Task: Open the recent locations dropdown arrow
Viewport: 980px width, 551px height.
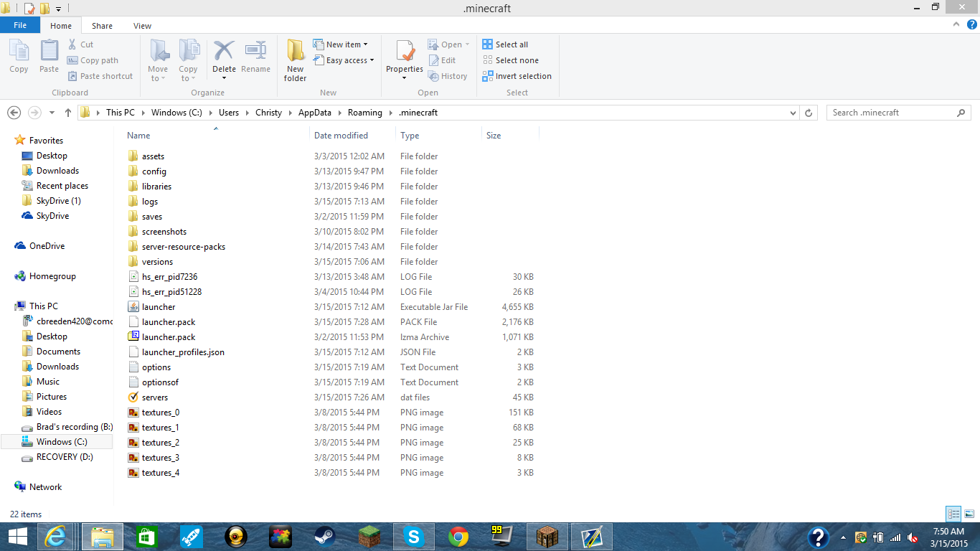Action: pos(52,113)
